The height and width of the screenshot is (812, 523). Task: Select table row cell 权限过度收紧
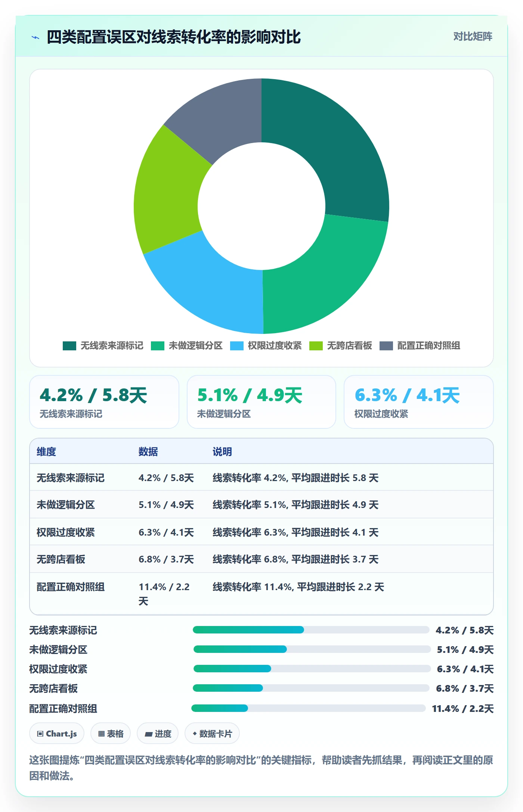pyautogui.click(x=66, y=532)
